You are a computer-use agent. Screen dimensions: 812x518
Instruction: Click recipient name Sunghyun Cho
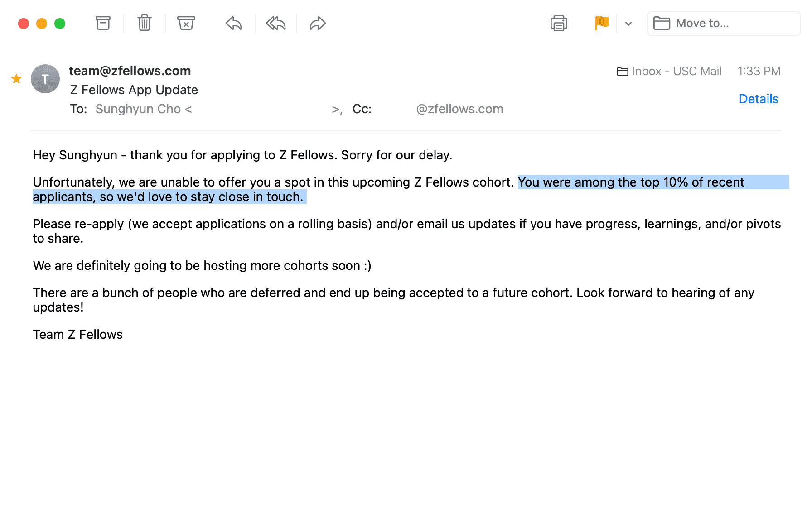(x=138, y=109)
